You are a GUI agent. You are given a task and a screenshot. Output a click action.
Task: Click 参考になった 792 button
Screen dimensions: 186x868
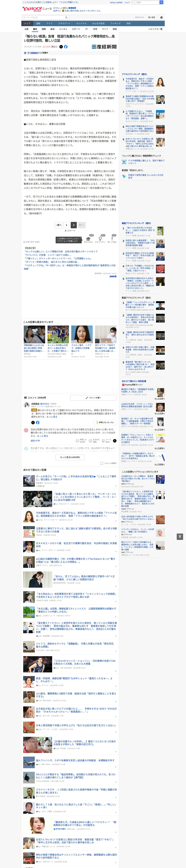click(105, 423)
